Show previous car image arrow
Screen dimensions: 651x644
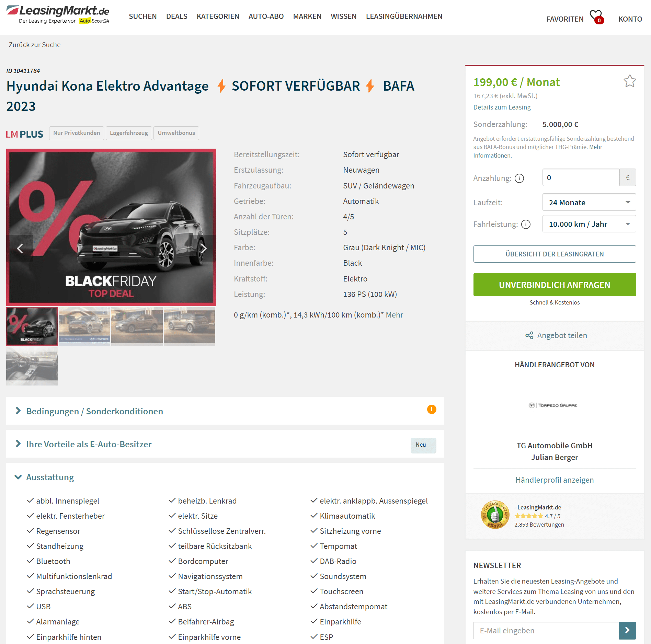20,248
